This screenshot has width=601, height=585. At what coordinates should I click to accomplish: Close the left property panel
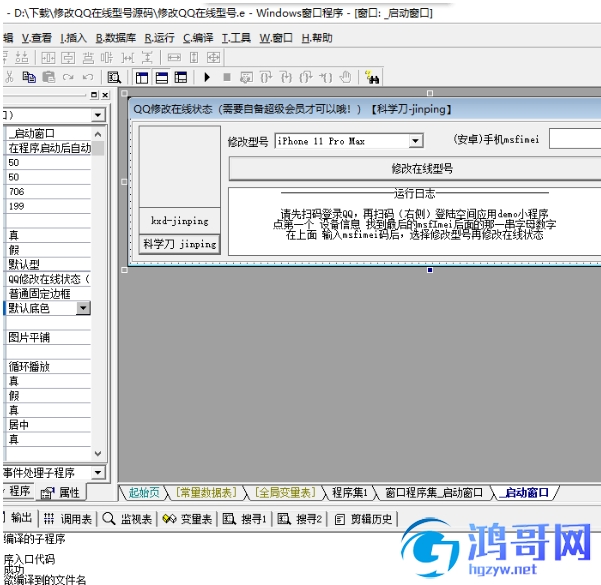pos(105,95)
